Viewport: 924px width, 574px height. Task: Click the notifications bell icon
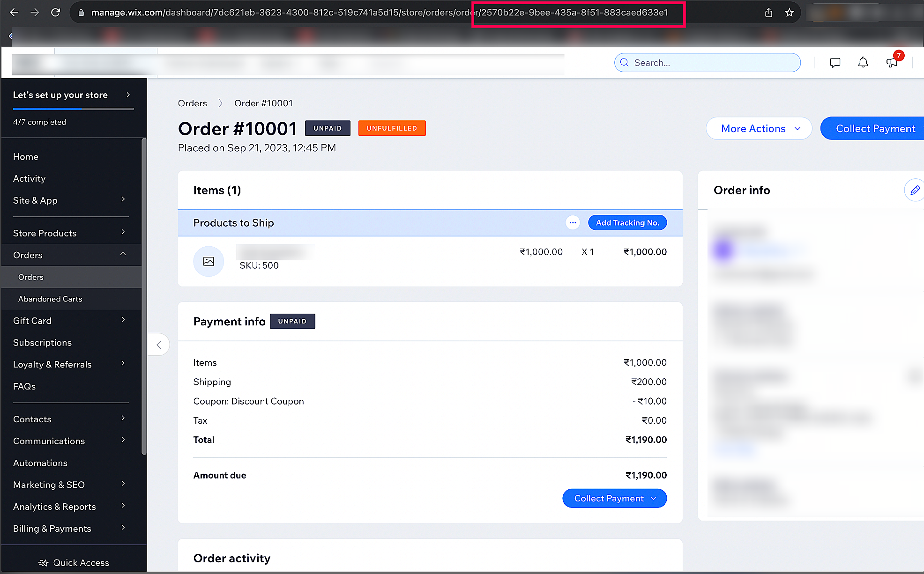click(863, 63)
